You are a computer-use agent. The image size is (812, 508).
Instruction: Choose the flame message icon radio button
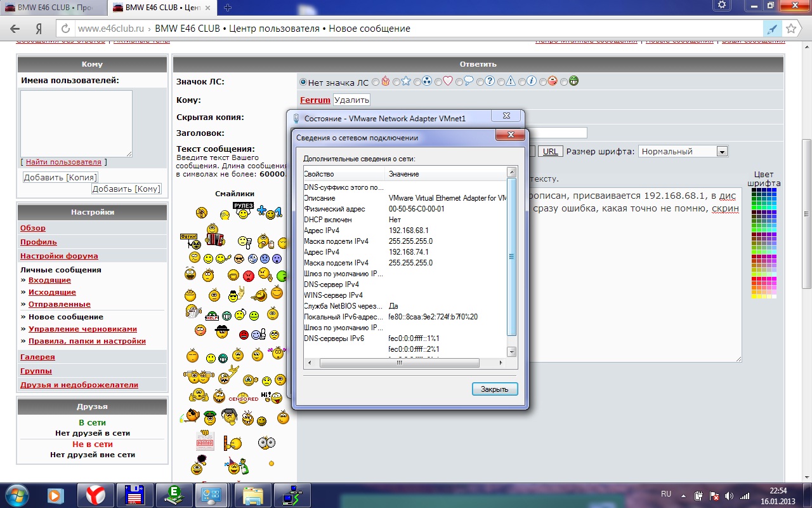[376, 82]
